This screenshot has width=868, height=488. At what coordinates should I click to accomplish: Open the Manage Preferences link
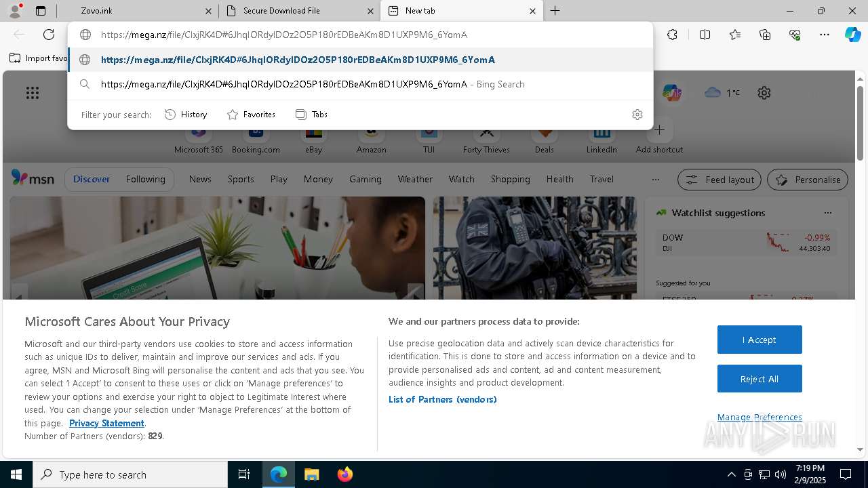click(x=759, y=417)
